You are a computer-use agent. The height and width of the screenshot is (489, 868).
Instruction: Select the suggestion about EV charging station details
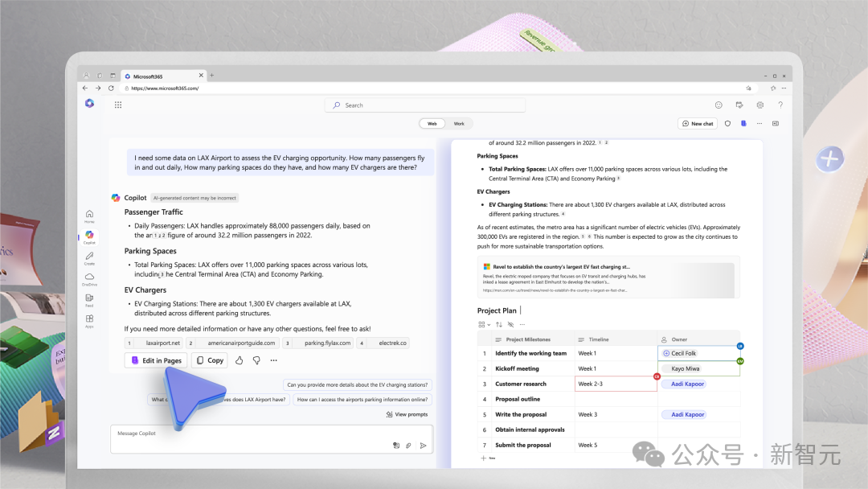pyautogui.click(x=358, y=384)
